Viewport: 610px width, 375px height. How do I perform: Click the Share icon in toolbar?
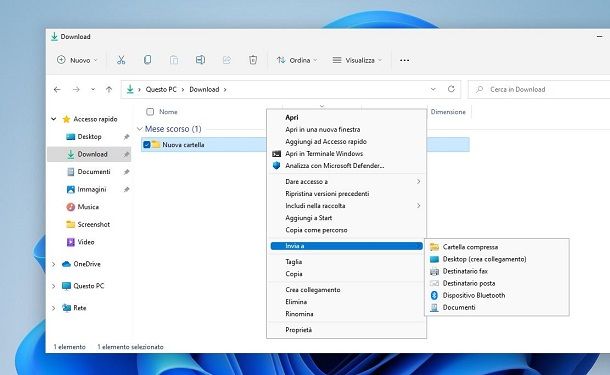pos(227,60)
